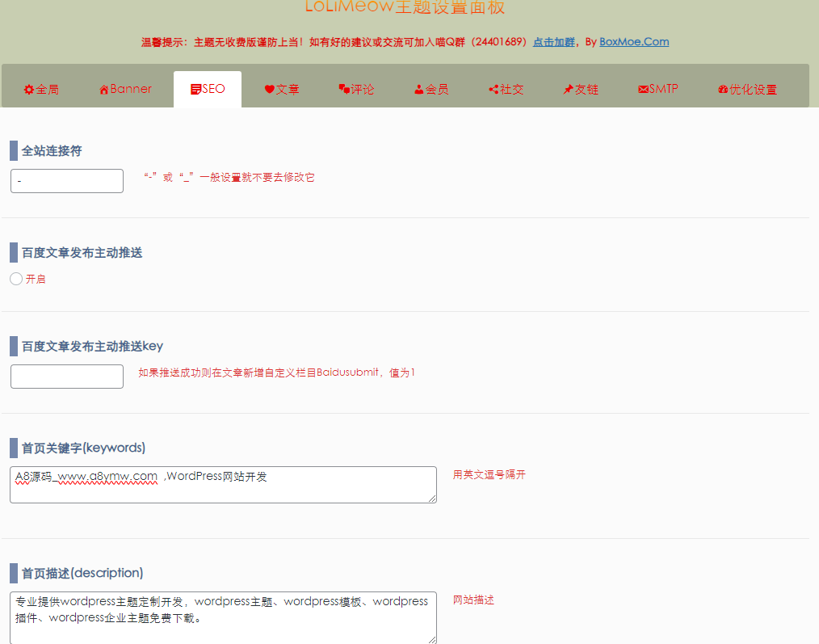Open the SMTP settings tab

[657, 89]
